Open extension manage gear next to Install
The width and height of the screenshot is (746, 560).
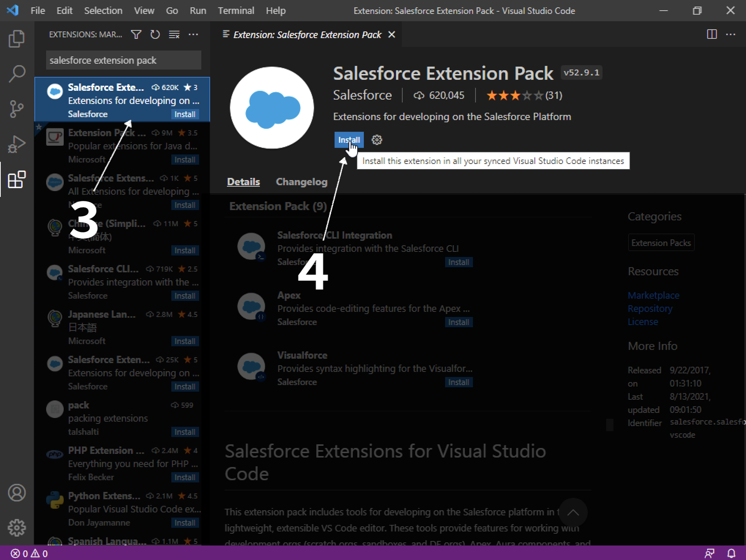pyautogui.click(x=377, y=140)
